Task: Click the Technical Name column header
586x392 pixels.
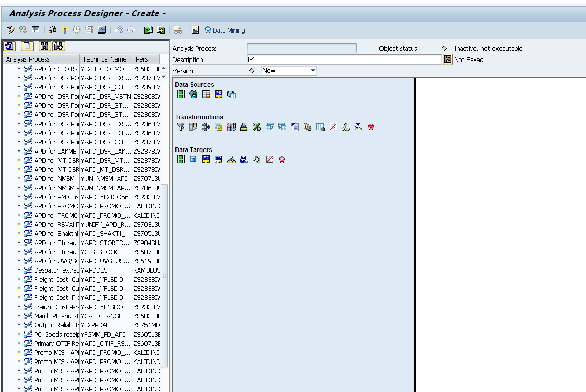Action: 106,59
